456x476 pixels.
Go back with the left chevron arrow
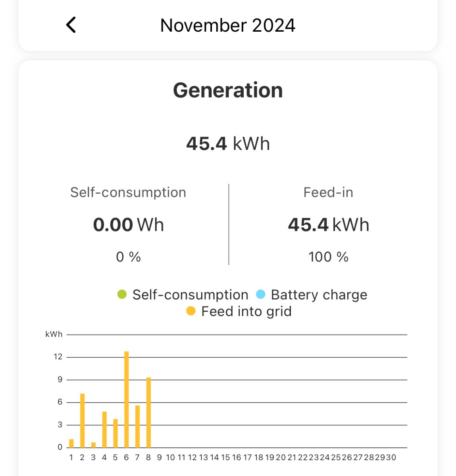(71, 25)
